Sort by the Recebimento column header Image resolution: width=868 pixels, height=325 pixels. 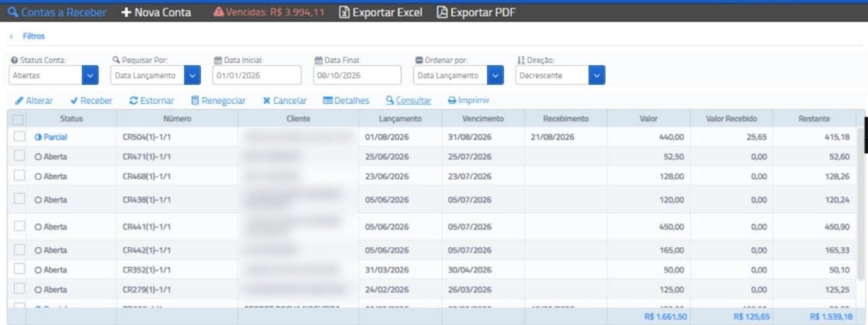pyautogui.click(x=565, y=119)
